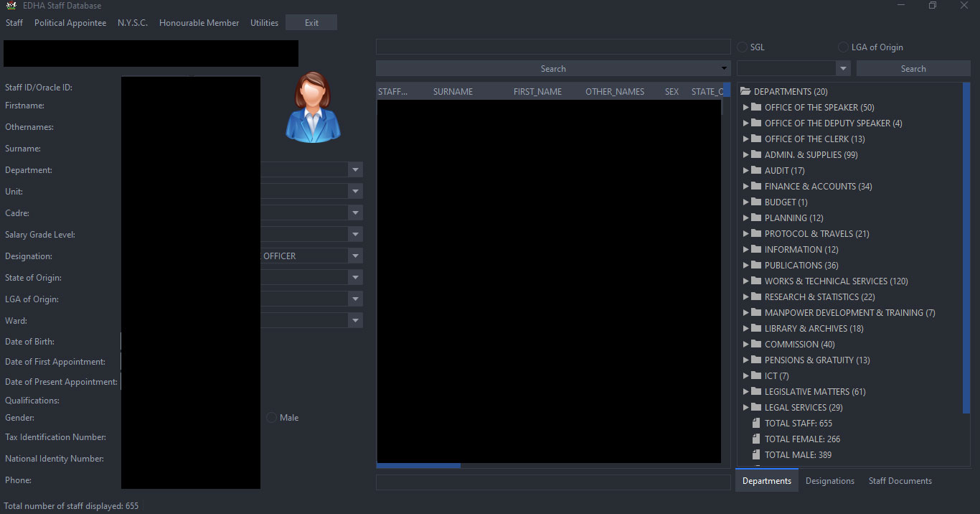Screen dimensions: 980x514
Task: Click the search text field above the table
Action: pos(552,47)
